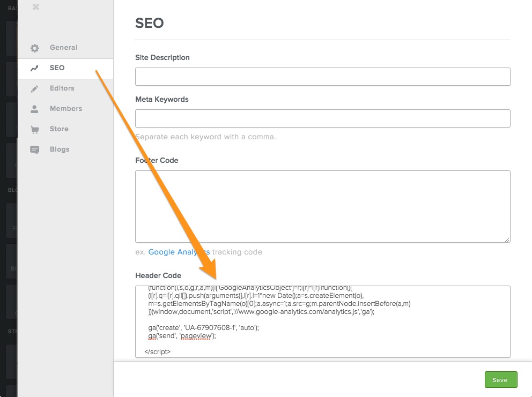The image size is (532, 397).
Task: Save the SEO settings
Action: click(x=501, y=380)
